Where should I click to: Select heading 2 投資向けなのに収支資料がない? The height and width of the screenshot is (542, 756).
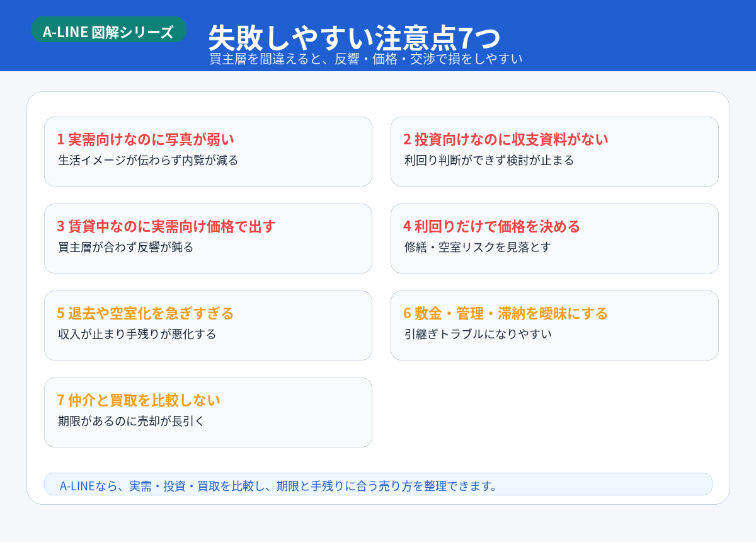pyautogui.click(x=506, y=139)
